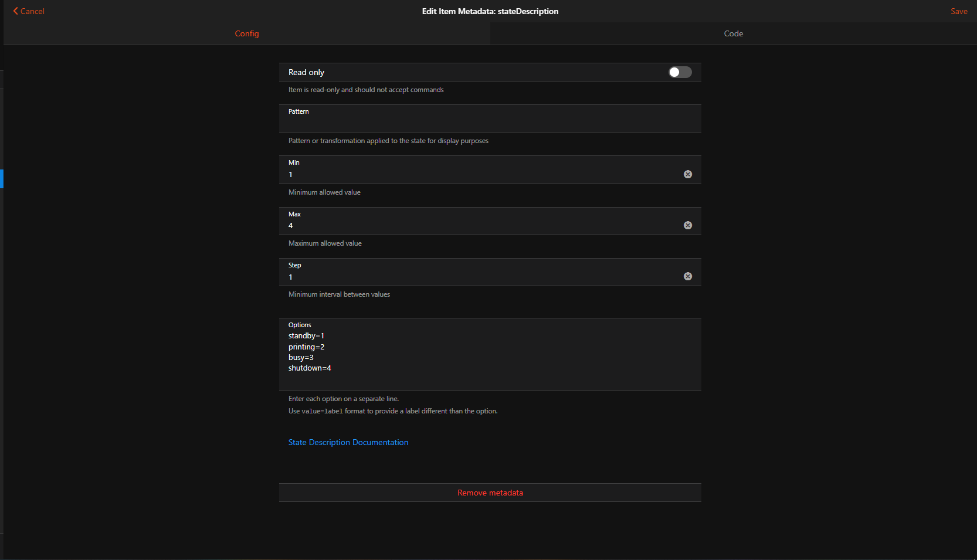Viewport: 977px width, 560px height.
Task: Select the Config tab
Action: coord(247,33)
